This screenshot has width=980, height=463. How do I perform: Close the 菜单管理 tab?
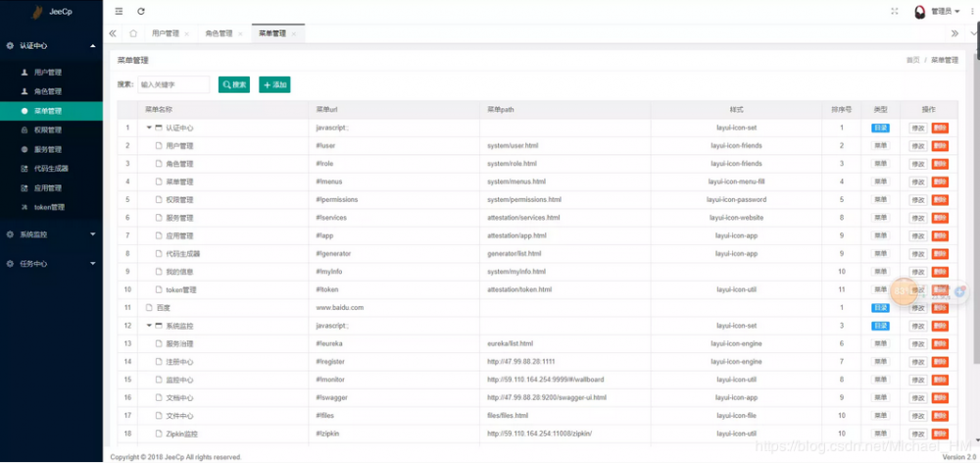coord(294,34)
